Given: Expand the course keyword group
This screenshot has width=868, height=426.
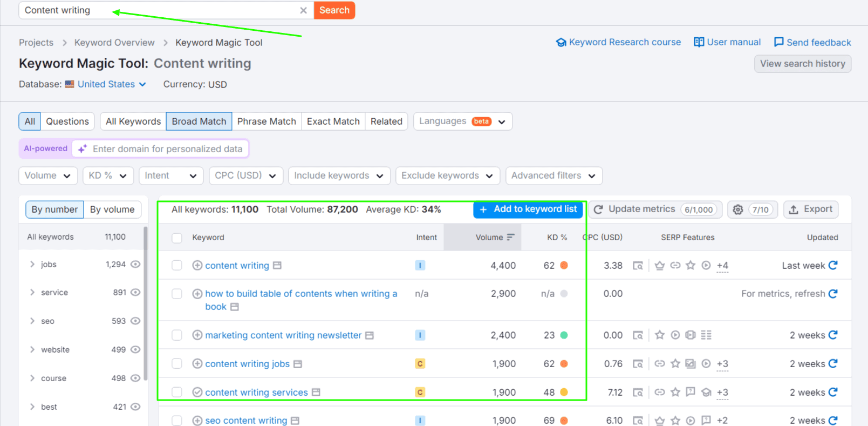Looking at the screenshot, I should point(32,378).
